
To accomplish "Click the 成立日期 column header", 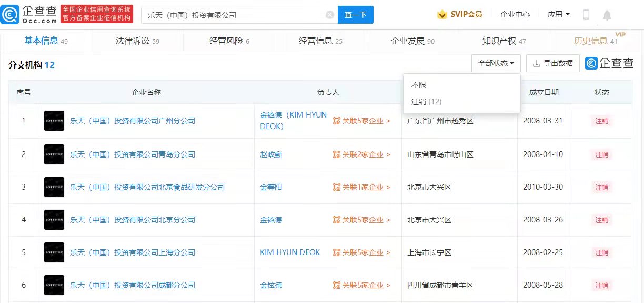I will tap(544, 92).
